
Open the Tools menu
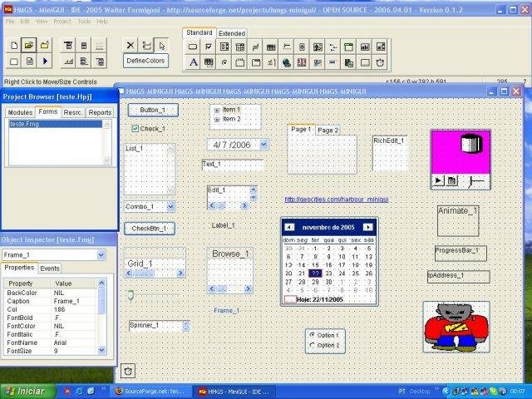pyautogui.click(x=84, y=22)
